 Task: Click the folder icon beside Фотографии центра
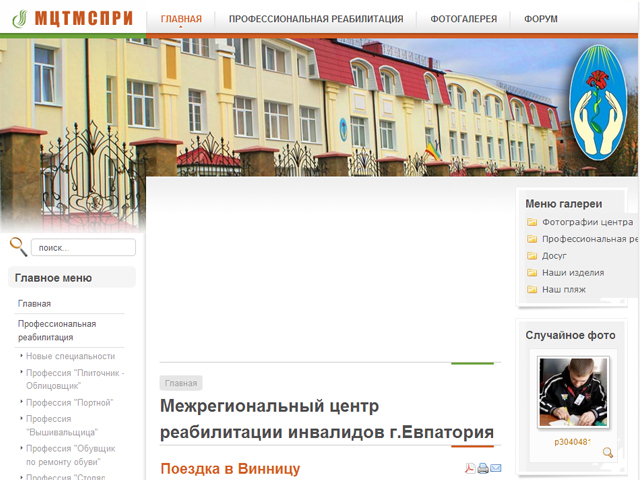pyautogui.click(x=532, y=222)
